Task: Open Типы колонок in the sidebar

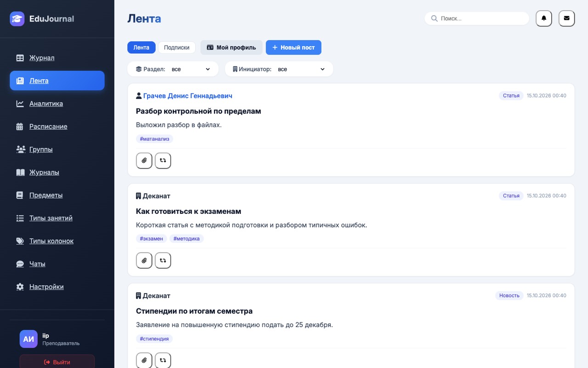Action: tap(57, 241)
